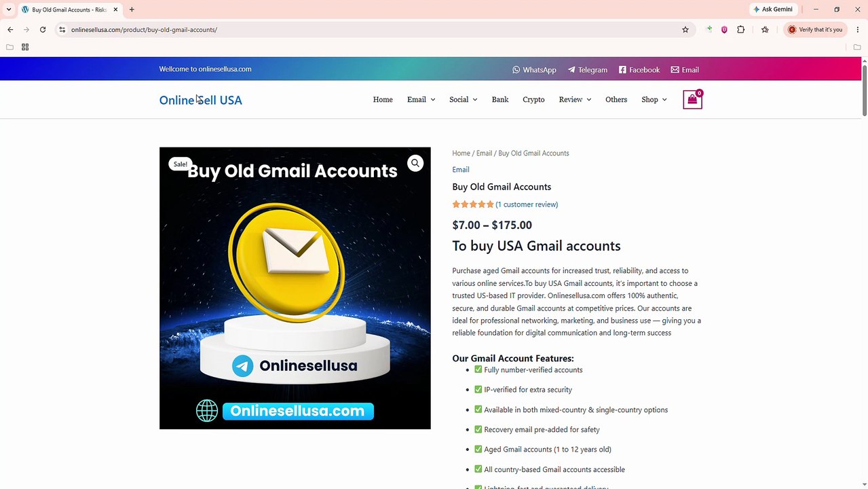The height and width of the screenshot is (489, 868).
Task: Bookmark this page with the star icon
Action: coord(685,29)
